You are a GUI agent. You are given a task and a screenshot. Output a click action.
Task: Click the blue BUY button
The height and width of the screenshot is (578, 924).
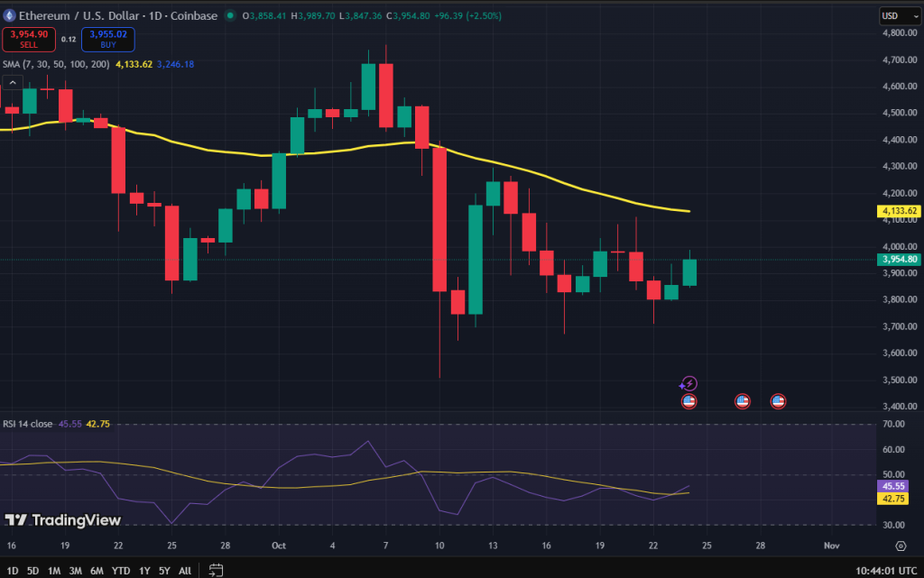coord(106,40)
